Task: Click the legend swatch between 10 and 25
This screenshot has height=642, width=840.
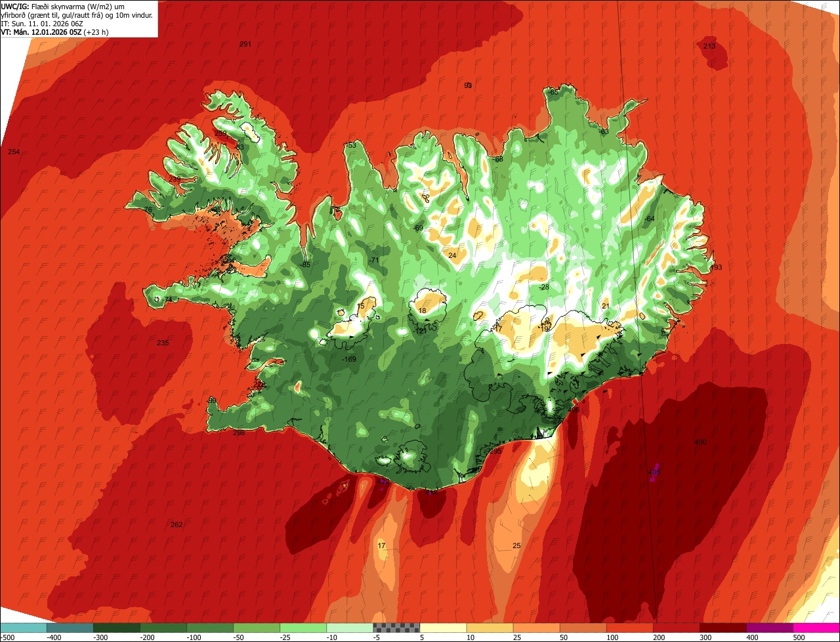Action: (x=490, y=628)
